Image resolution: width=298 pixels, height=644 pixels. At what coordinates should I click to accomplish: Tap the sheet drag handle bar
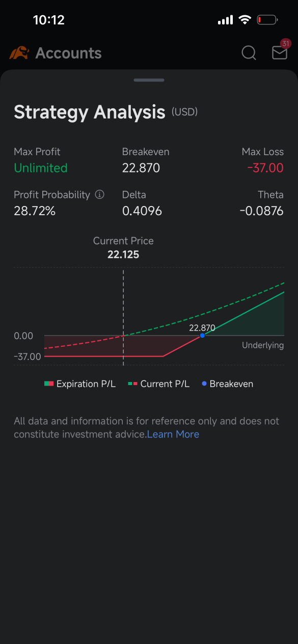tap(149, 80)
